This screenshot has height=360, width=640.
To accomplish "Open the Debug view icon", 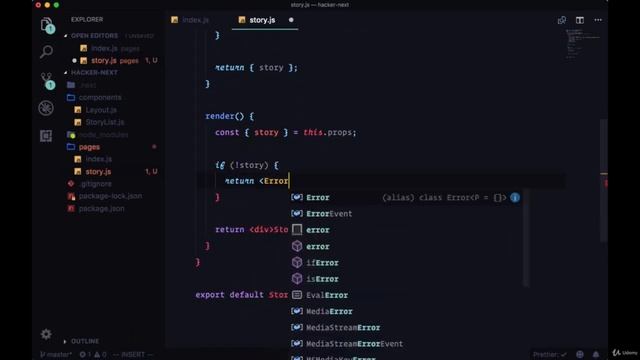I will click(46, 108).
